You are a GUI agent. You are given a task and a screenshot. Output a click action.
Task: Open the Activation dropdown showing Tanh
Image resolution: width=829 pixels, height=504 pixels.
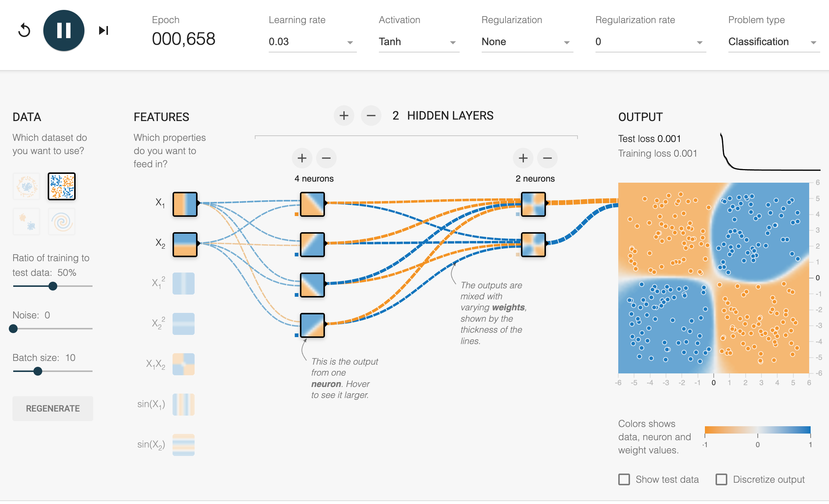coord(419,42)
